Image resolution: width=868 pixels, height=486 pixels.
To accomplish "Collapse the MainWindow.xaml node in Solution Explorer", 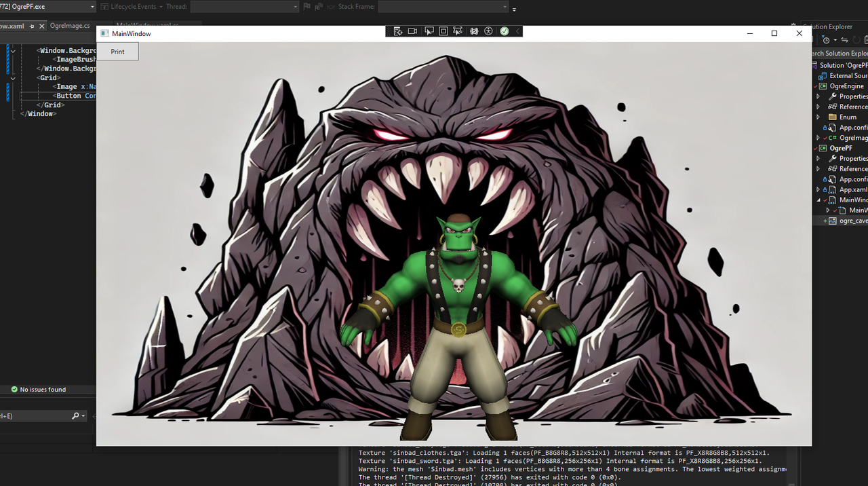I will tap(818, 200).
